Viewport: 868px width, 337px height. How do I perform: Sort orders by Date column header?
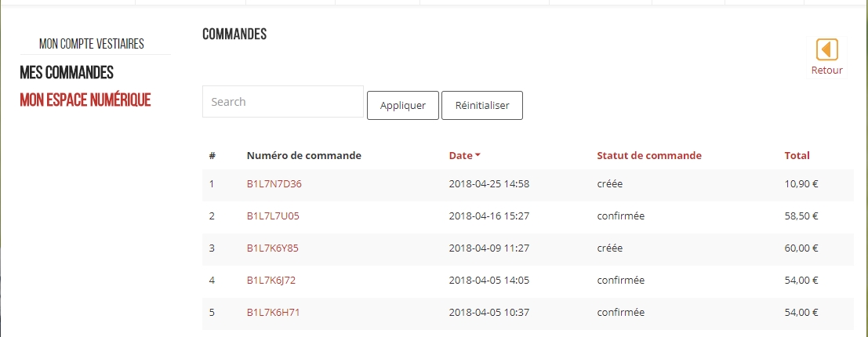coord(460,156)
